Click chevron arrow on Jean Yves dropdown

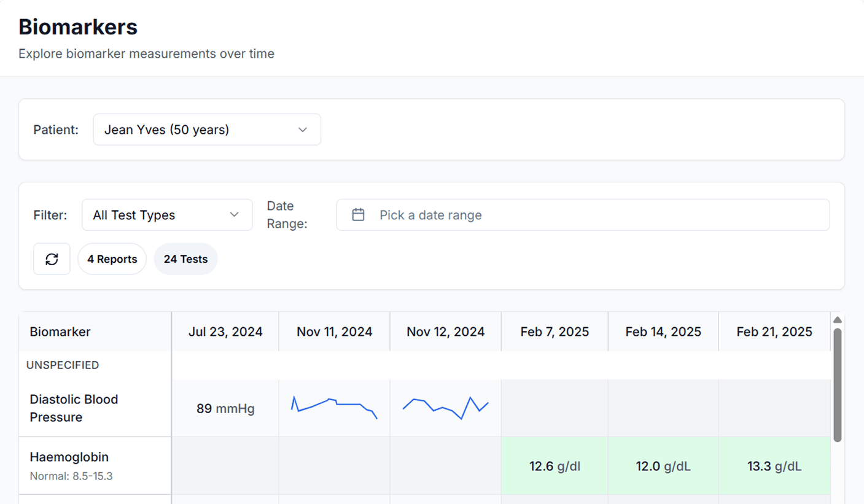302,130
